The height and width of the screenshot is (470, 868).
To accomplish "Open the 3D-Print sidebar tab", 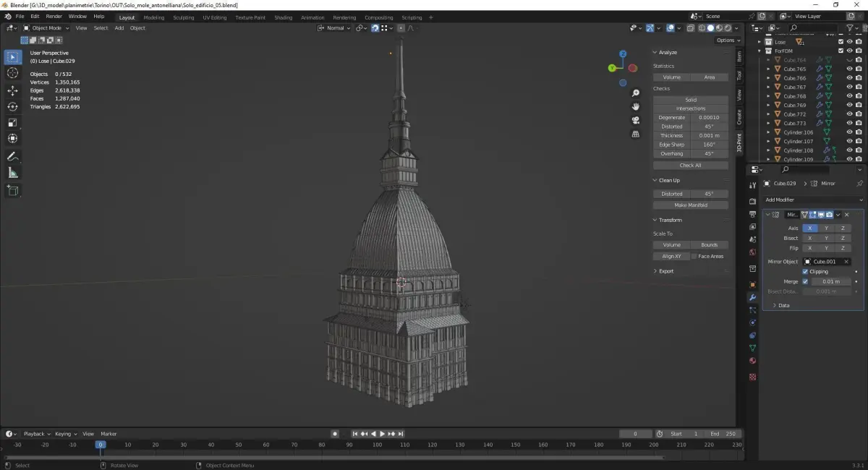I will [739, 142].
